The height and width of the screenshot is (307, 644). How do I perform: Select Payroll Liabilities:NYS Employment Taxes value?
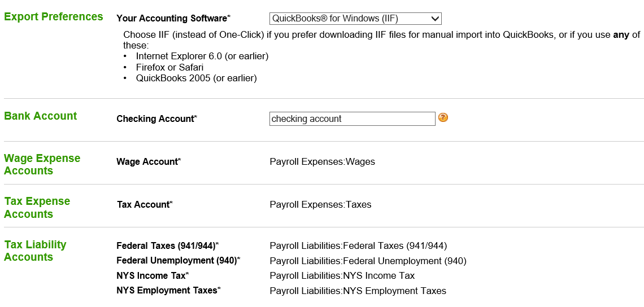coord(358,291)
